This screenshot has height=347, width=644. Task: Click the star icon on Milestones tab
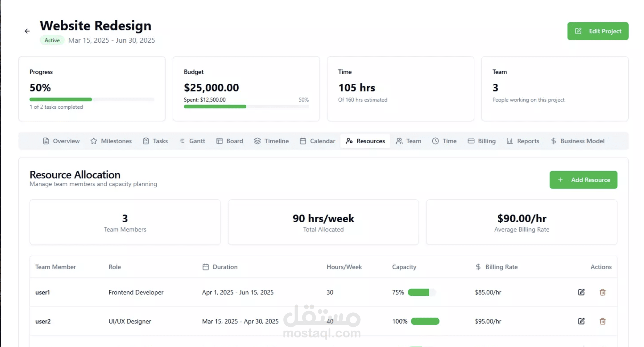tap(94, 141)
